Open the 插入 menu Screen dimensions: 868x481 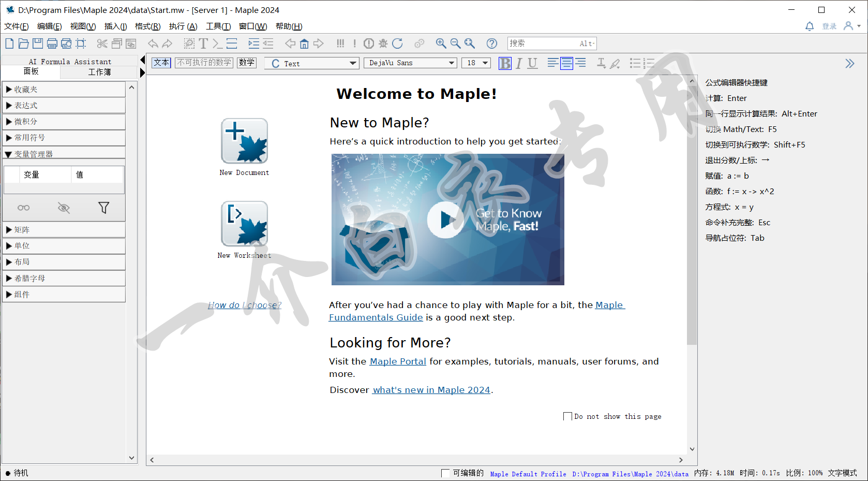coord(115,26)
